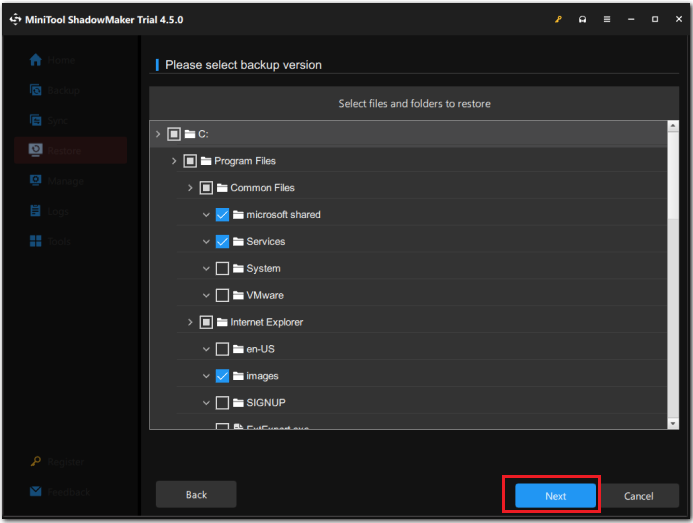This screenshot has height=523, width=693.
Task: Open the Tools sidebar label
Action: click(x=59, y=241)
